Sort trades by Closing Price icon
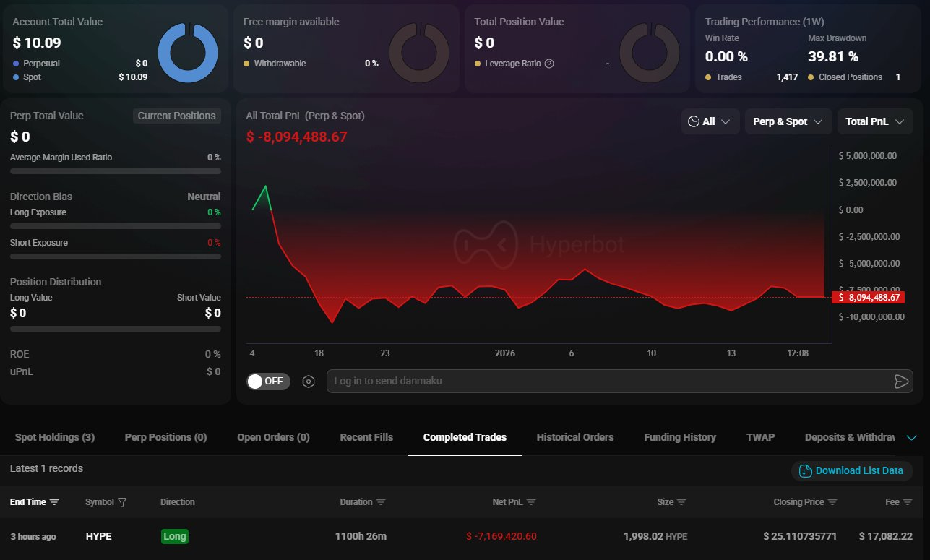The height and width of the screenshot is (560, 930). [832, 502]
